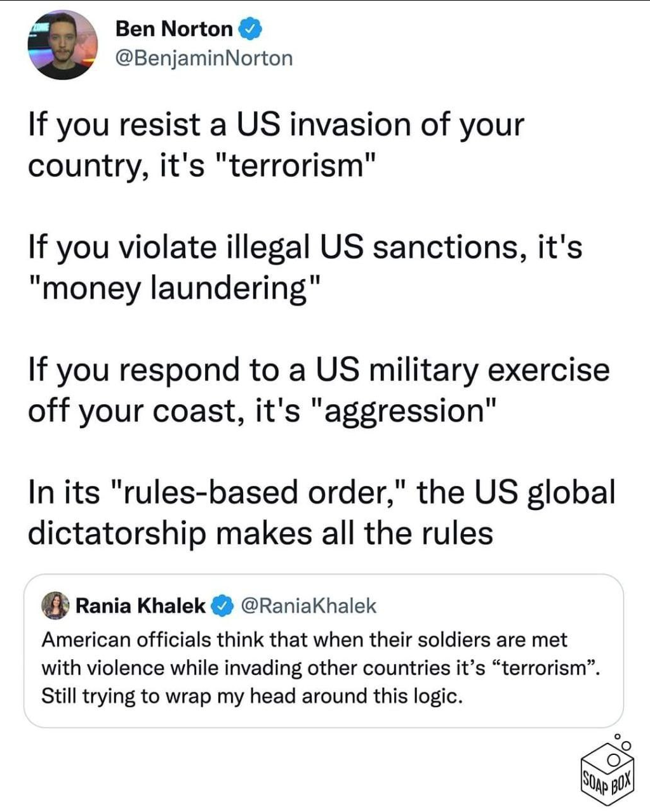Click the quoted line "Still trying to wrap my head"
The height and width of the screenshot is (812, 650).
tap(251, 697)
